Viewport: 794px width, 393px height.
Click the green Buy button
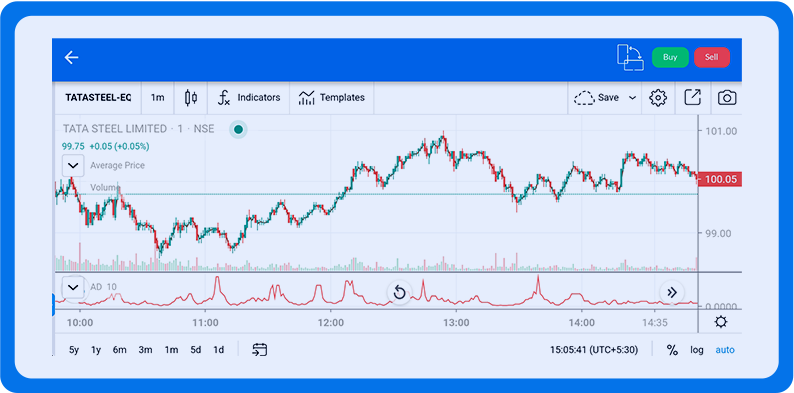pos(670,57)
